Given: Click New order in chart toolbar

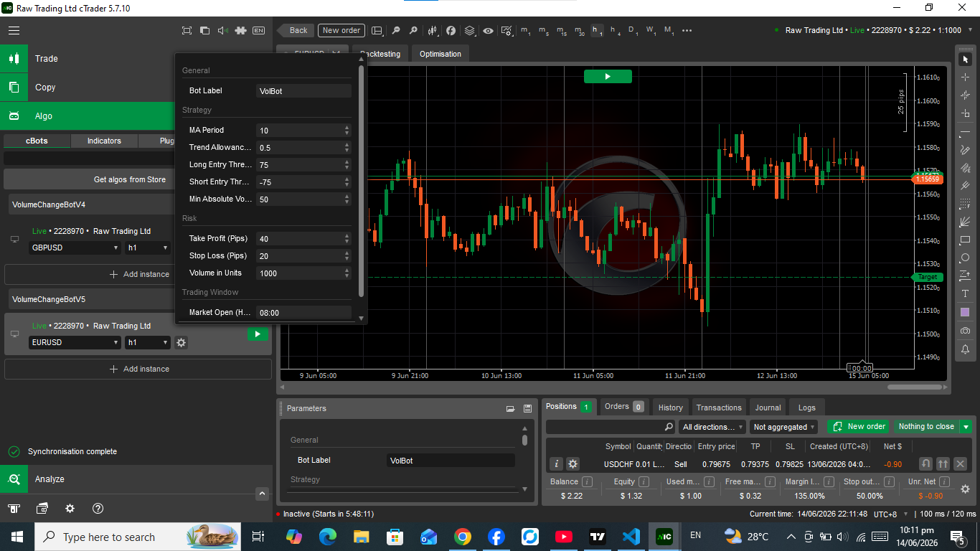Looking at the screenshot, I should 341,30.
